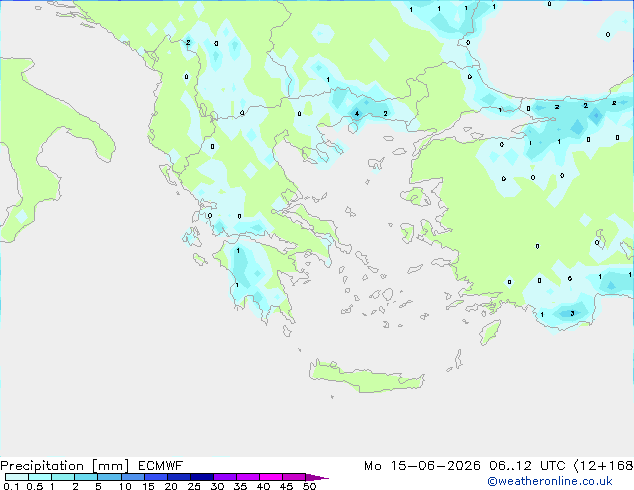
Task: Click the '06..12 UTC' time text
Action: (527, 466)
